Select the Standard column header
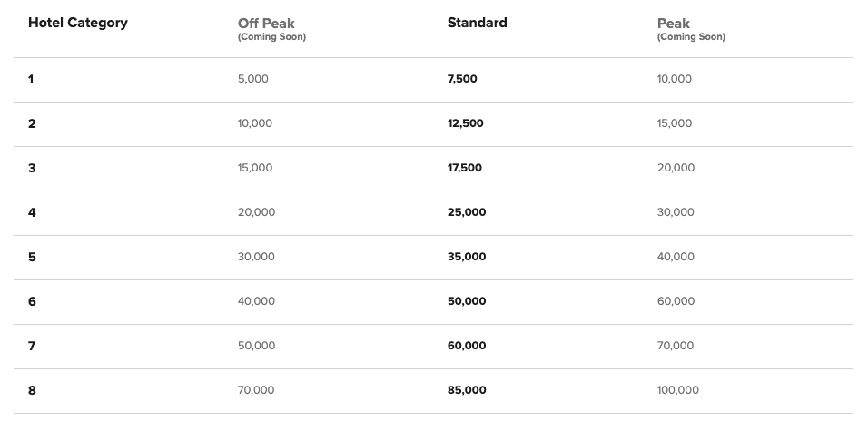Viewport: 868px width, 421px height. tap(478, 23)
